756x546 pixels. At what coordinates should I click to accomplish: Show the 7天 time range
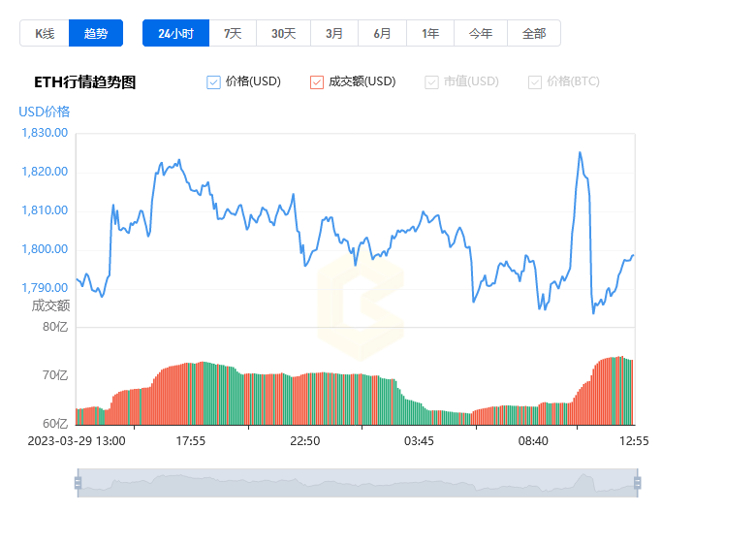pyautogui.click(x=233, y=33)
